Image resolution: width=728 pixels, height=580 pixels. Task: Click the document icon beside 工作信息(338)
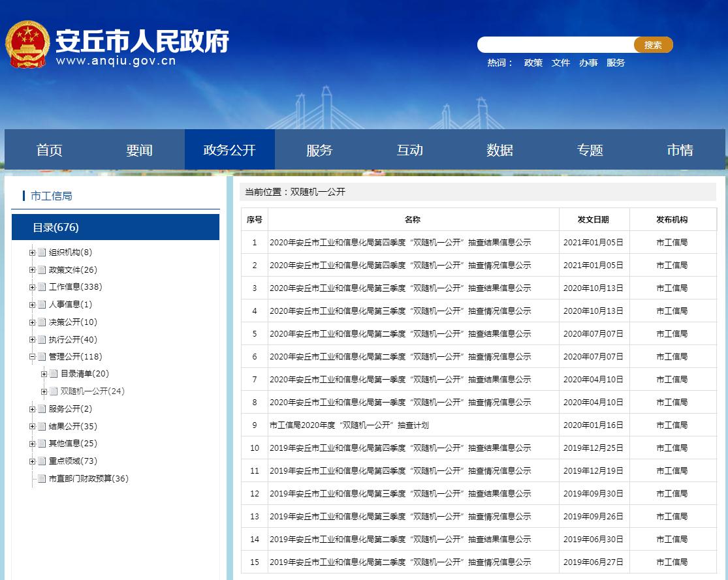pyautogui.click(x=42, y=287)
